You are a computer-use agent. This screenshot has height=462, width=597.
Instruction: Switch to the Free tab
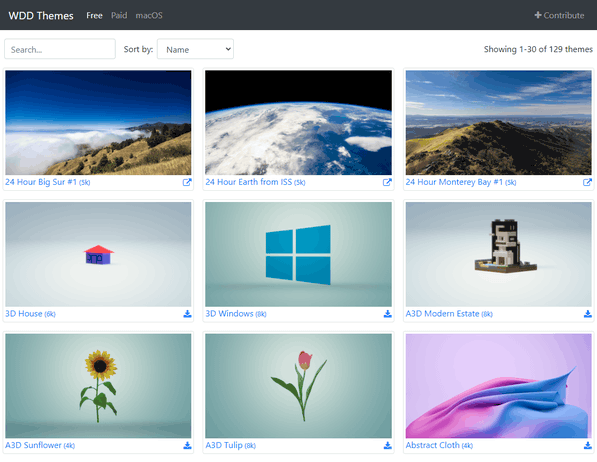click(x=94, y=16)
